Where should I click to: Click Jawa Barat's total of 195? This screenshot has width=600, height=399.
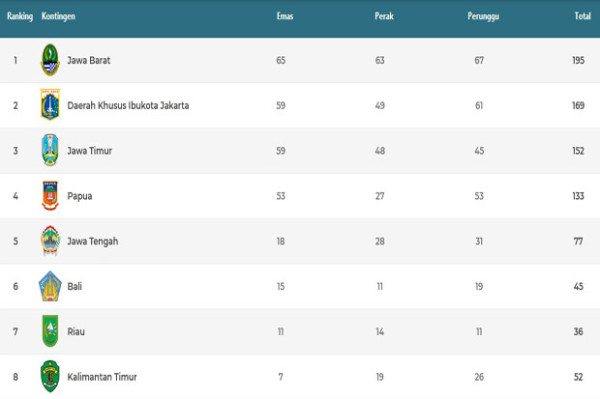tap(579, 60)
